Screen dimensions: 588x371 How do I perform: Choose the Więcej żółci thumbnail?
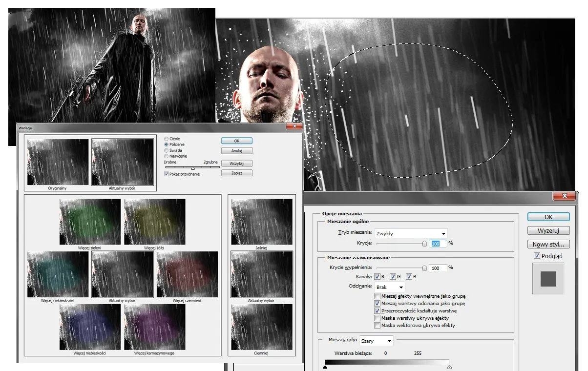(155, 222)
